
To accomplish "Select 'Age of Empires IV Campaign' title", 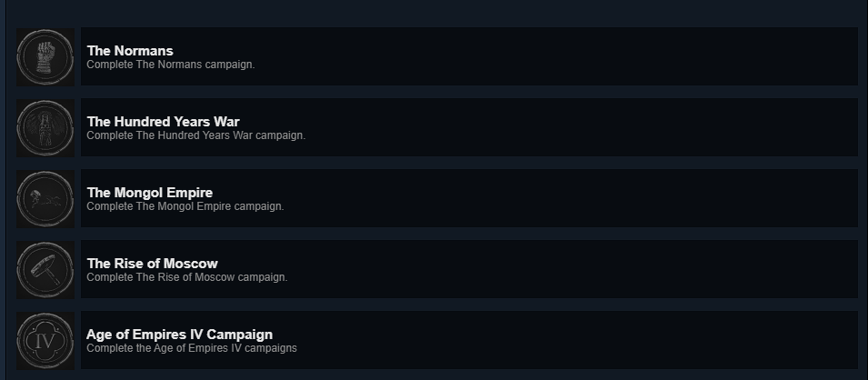I will pos(179,334).
